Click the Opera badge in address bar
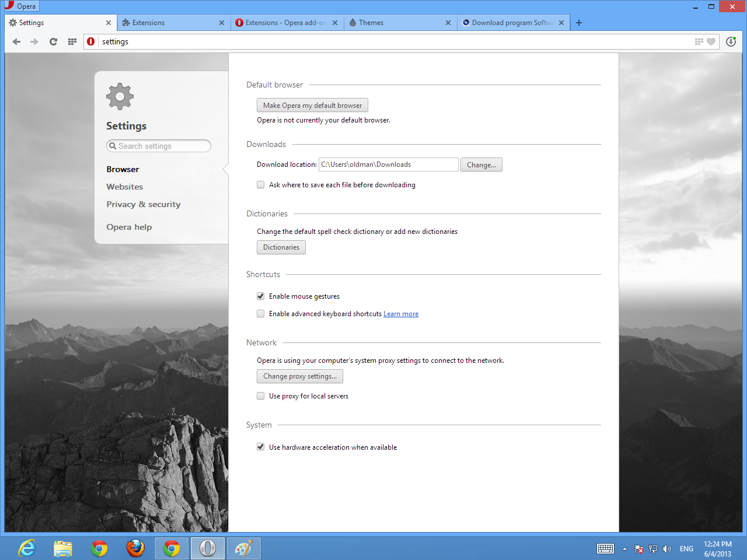 (x=91, y=41)
